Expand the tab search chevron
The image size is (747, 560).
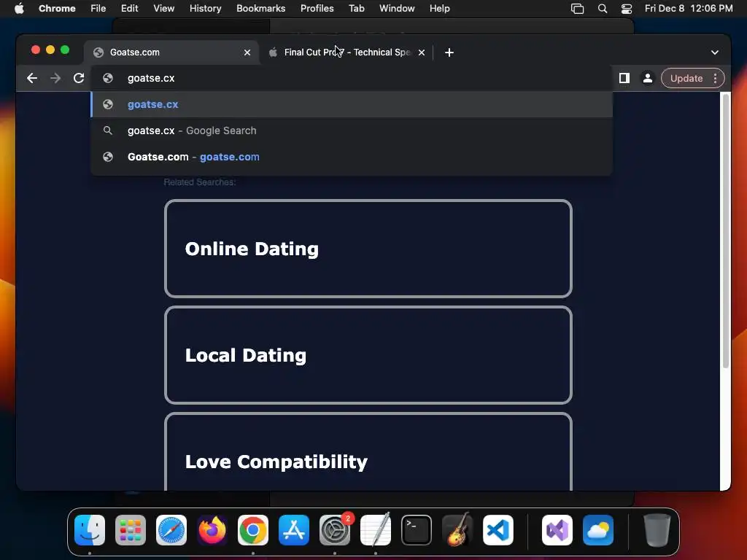click(715, 52)
